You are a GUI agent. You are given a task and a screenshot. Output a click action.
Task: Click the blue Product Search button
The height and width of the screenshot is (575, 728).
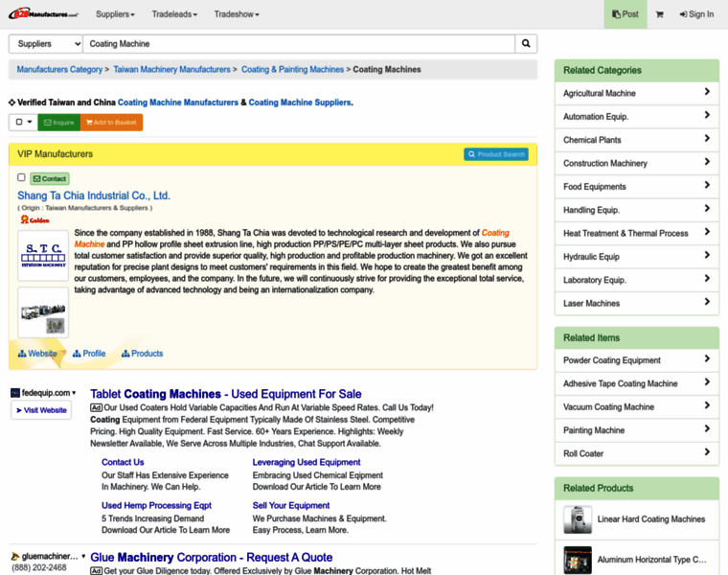tap(496, 154)
